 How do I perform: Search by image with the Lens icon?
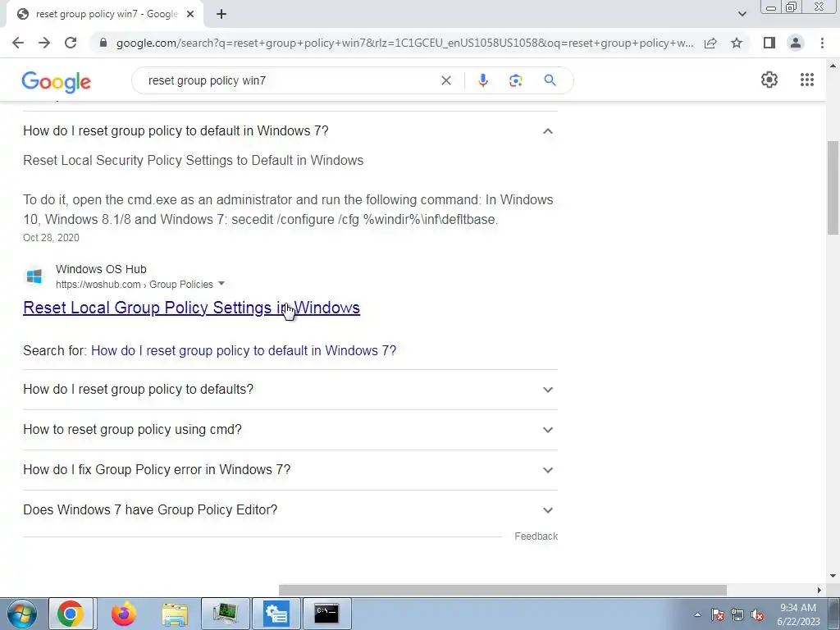coord(515,80)
